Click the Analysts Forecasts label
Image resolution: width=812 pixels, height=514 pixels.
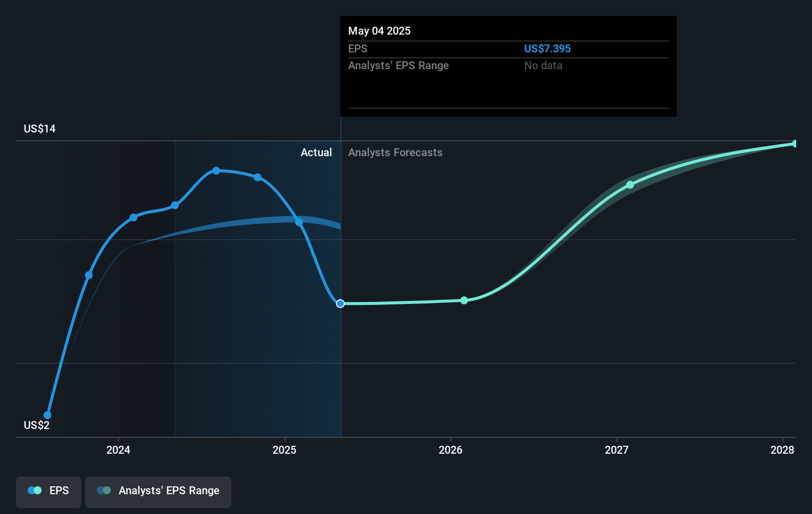tap(395, 152)
